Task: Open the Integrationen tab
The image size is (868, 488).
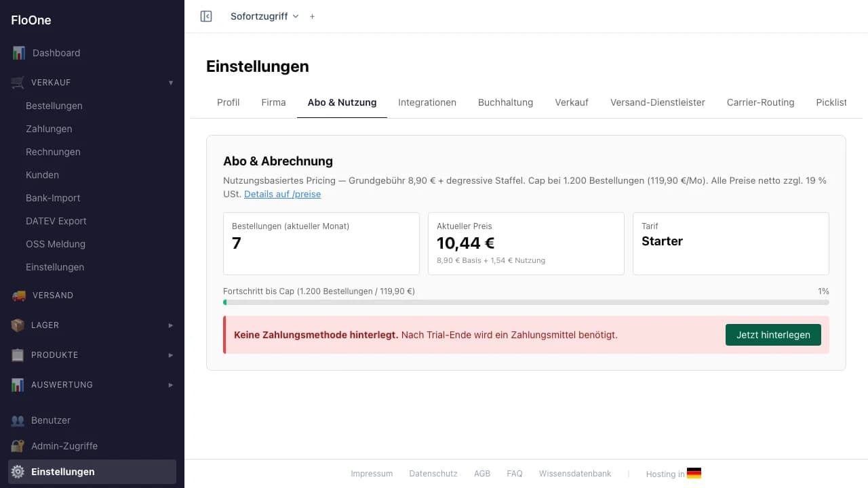Action: point(427,102)
